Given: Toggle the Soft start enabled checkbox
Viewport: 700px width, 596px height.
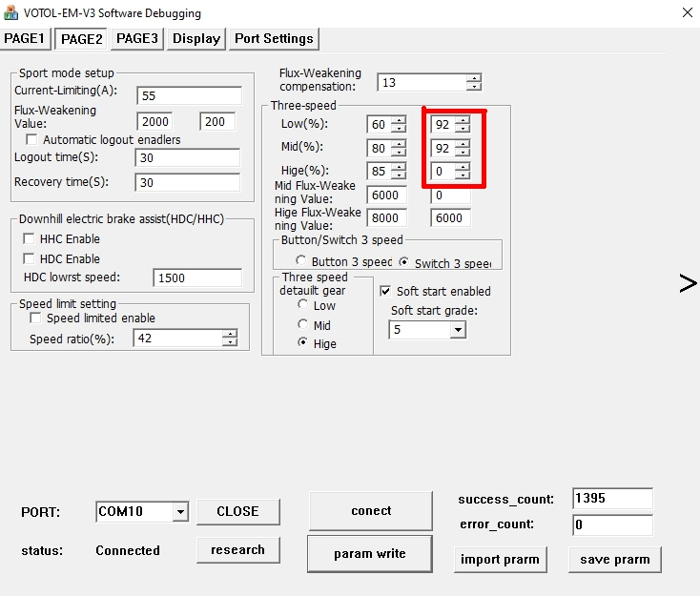Looking at the screenshot, I should click(x=386, y=291).
